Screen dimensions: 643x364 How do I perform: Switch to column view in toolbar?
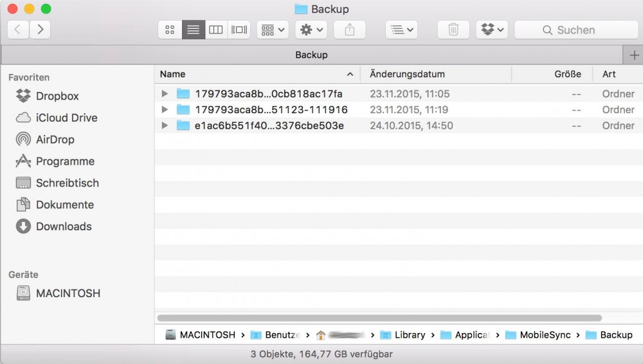pos(216,30)
